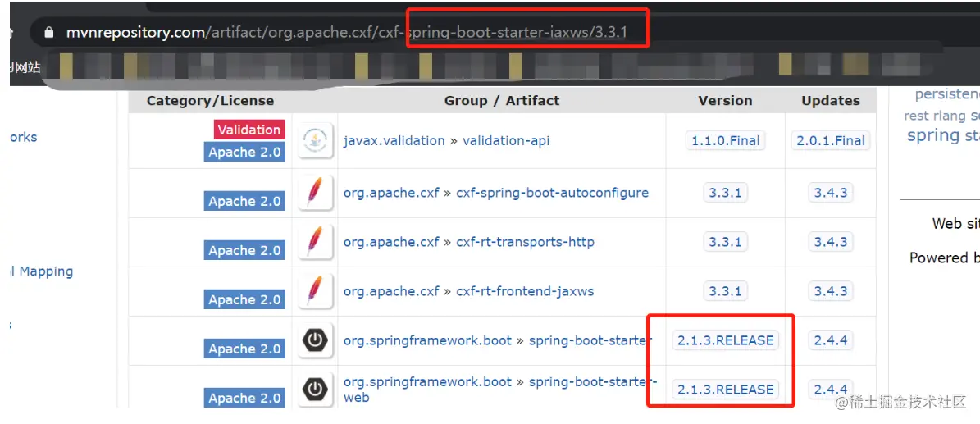Image resolution: width=980 pixels, height=424 pixels.
Task: Open Apache 2.0 license in cxf-rt-transports-http row
Action: [x=244, y=251]
